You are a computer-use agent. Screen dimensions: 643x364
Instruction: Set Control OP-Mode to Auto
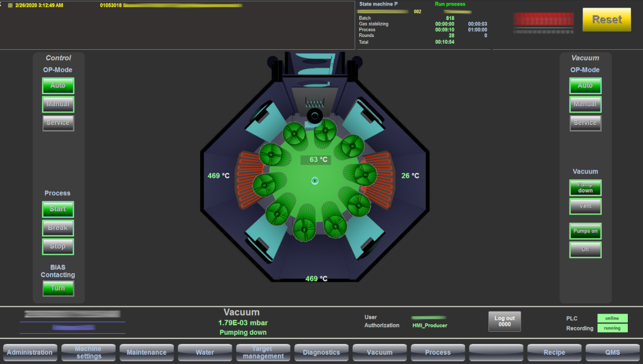pos(58,86)
